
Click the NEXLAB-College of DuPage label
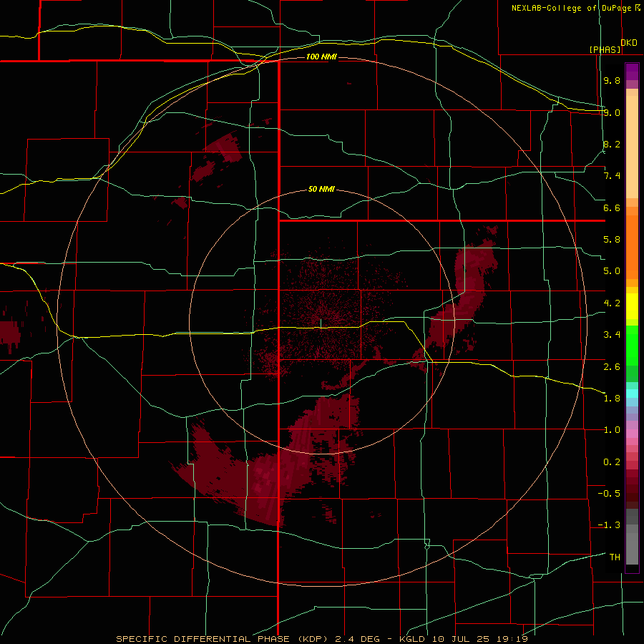(572, 8)
